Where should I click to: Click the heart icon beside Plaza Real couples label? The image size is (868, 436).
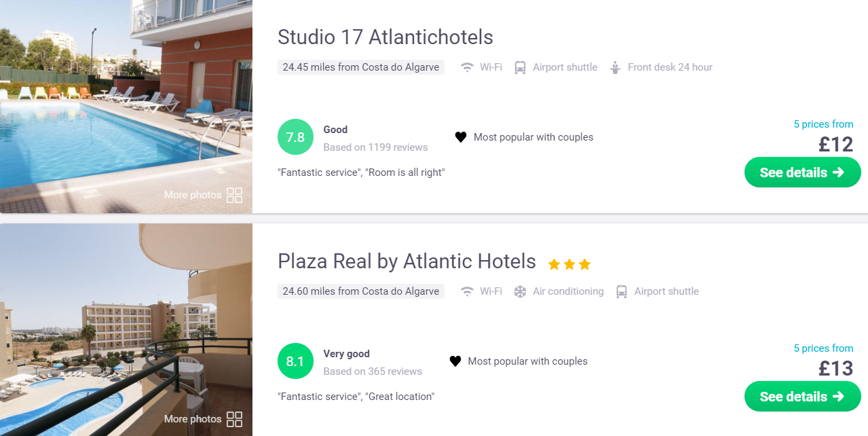point(455,361)
